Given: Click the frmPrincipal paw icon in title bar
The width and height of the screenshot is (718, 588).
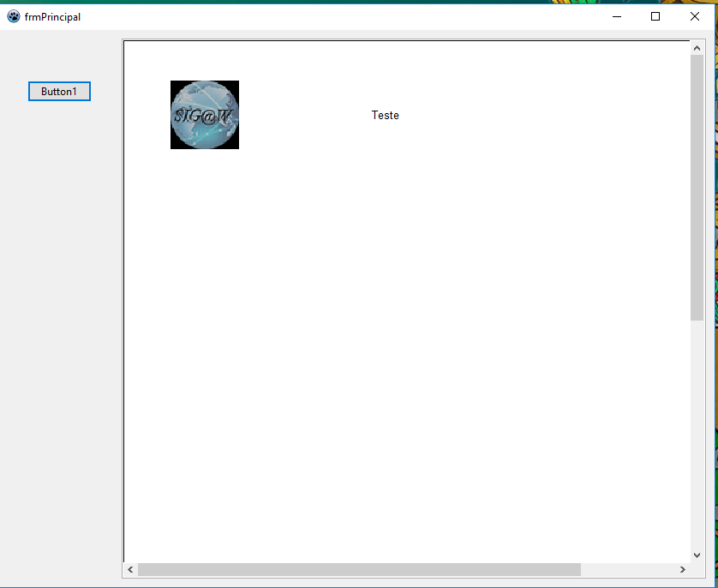Looking at the screenshot, I should pos(13,16).
